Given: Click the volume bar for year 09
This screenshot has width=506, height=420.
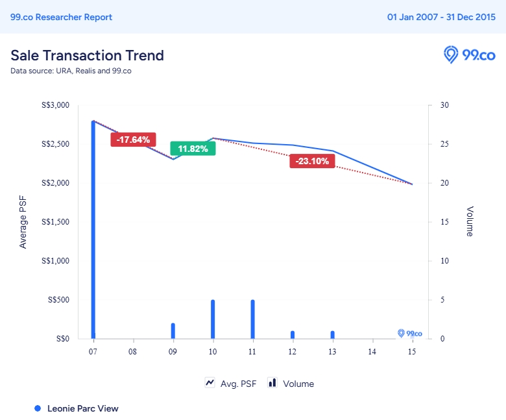Looking at the screenshot, I should click(173, 331).
